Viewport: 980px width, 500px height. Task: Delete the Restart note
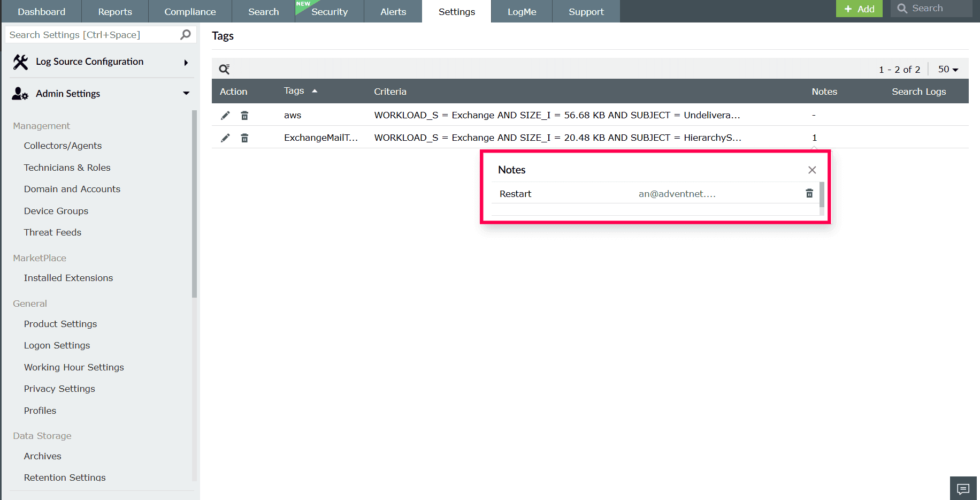pyautogui.click(x=809, y=193)
